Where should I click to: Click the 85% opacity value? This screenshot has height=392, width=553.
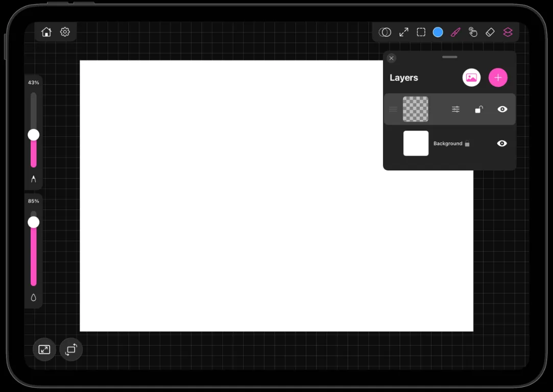point(34,201)
